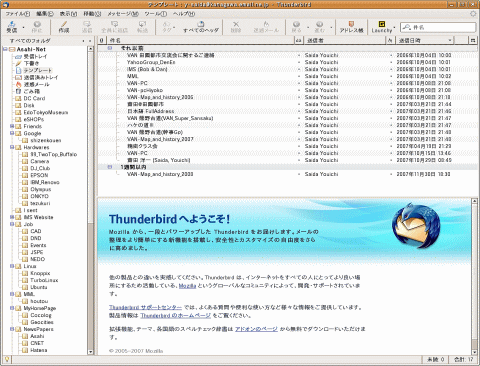The image size is (480, 366).
Task: Click the read-status column header icon
Action: 299,40
